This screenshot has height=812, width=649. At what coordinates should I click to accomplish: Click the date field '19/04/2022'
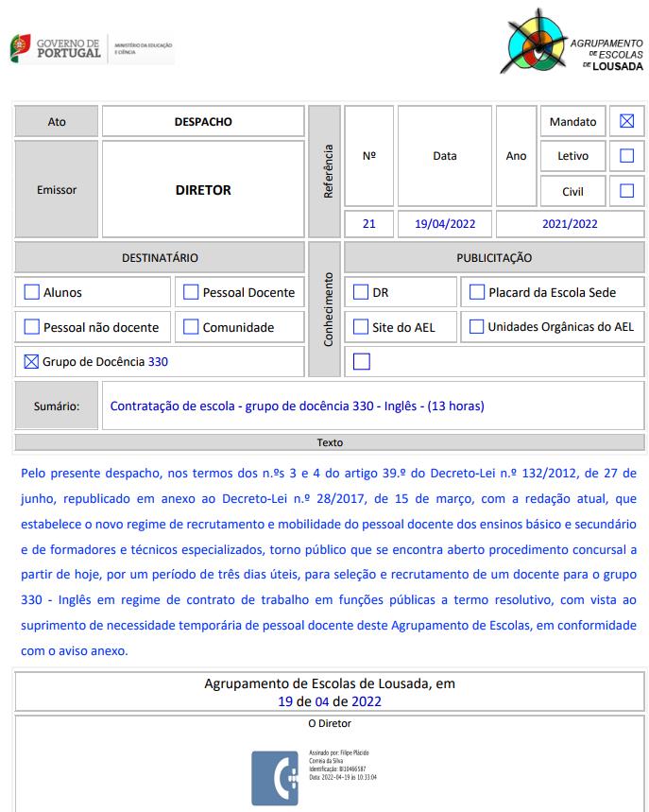click(x=445, y=224)
